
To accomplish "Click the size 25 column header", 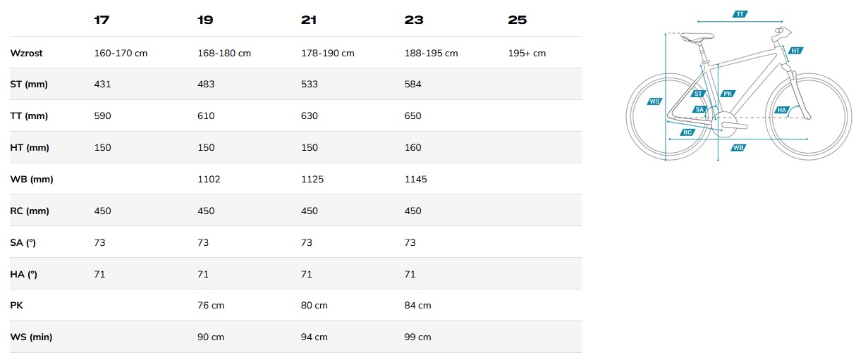I will pos(517,20).
